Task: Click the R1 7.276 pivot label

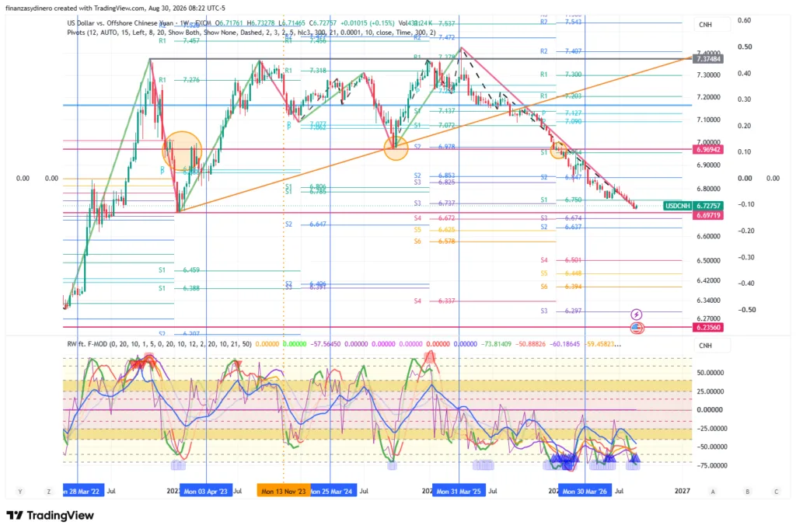Action: [x=180, y=80]
